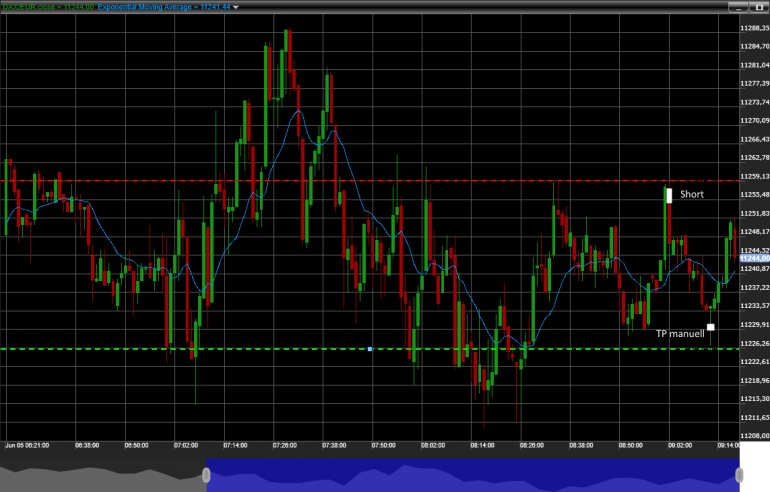Open the legend dropdown arrow after Exponential Moving Average

click(236, 7)
